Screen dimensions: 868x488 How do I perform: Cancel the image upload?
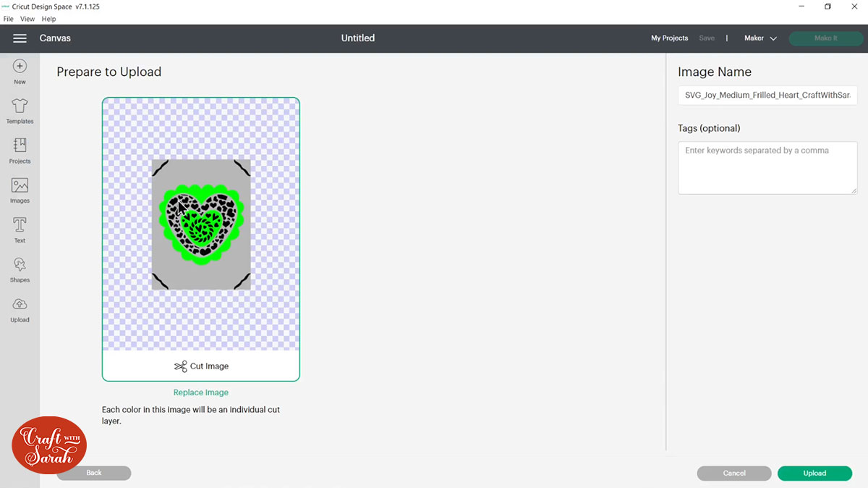pyautogui.click(x=733, y=473)
